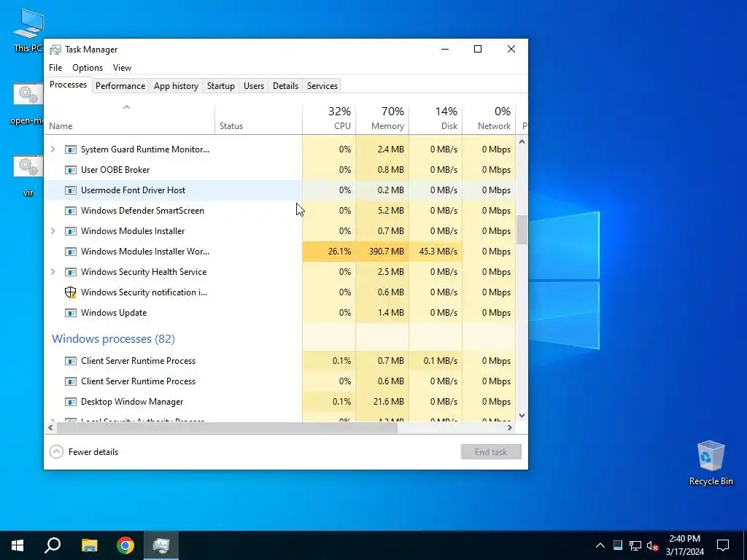Click the horizontal scrollbar thumb
The width and height of the screenshot is (747, 560).
coord(227,427)
